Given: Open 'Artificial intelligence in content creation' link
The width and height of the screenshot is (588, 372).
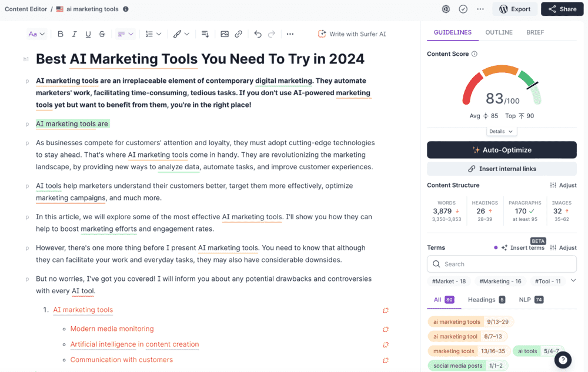Looking at the screenshot, I should coord(135,344).
